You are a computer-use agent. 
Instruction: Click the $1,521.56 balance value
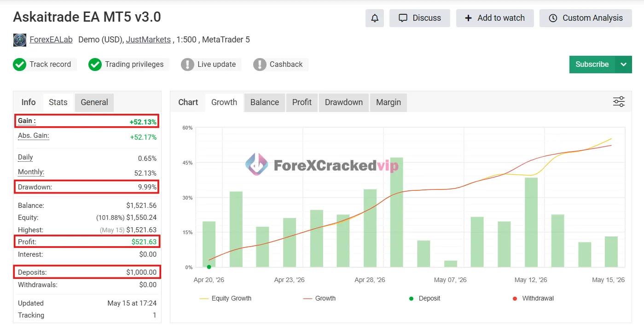tap(141, 206)
